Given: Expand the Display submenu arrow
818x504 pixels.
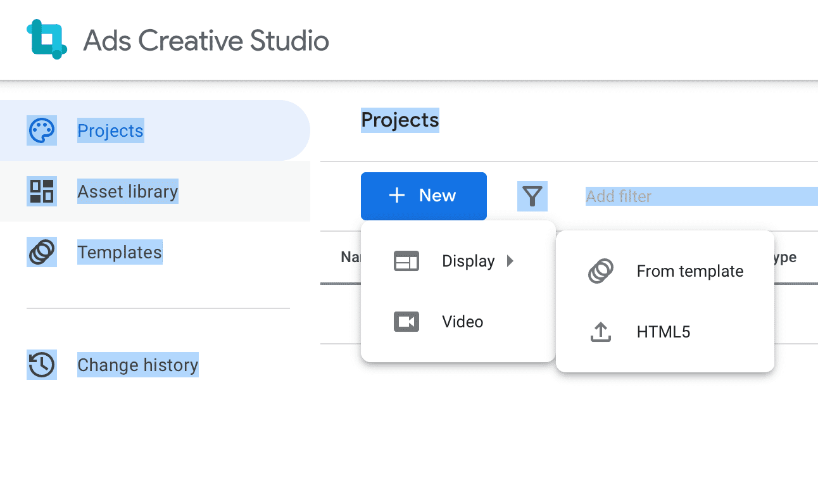Looking at the screenshot, I should pyautogui.click(x=510, y=261).
